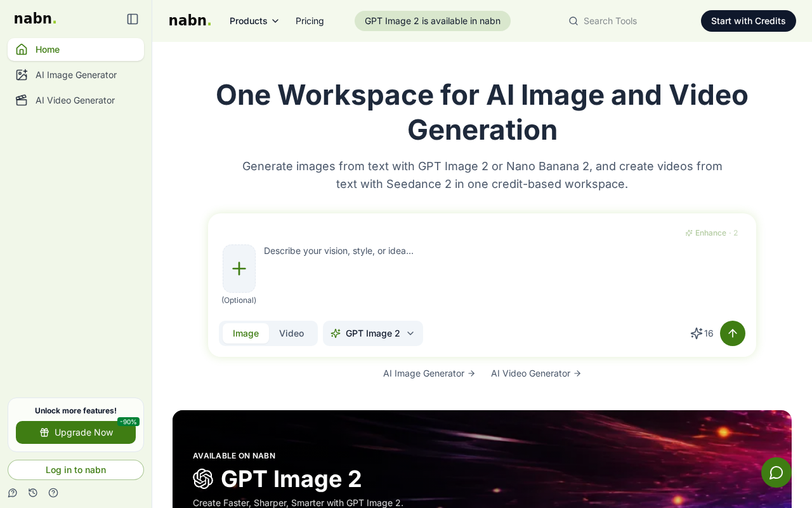Switch the generator mode to Image
Viewport: 812px width, 508px height.
246,333
